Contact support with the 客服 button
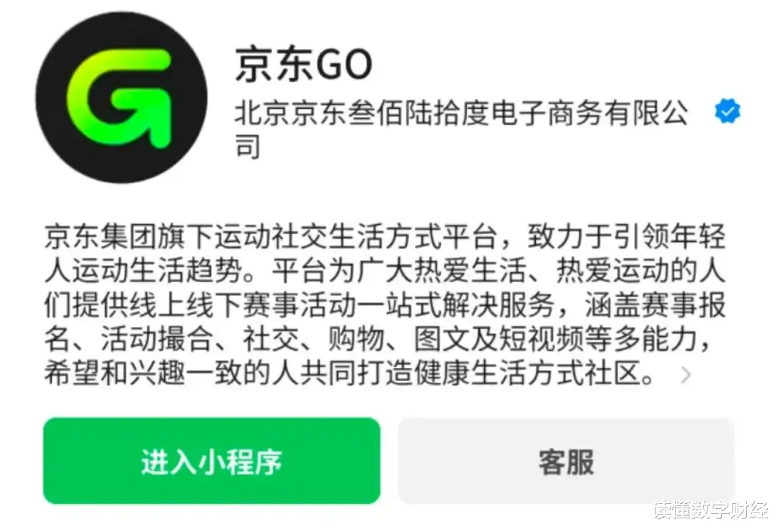Screen dimensions: 778x532 point(566,461)
